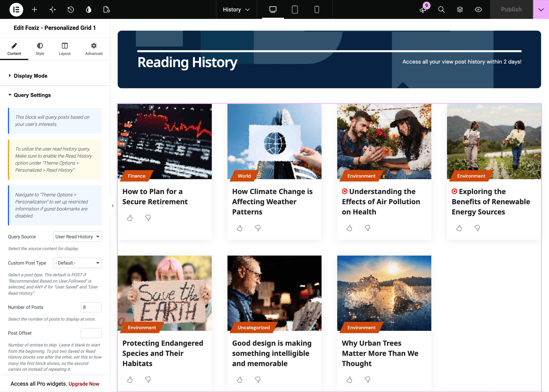Viewport: 549px width, 392px height.
Task: Switch to desktop responsive view
Action: point(273,9)
